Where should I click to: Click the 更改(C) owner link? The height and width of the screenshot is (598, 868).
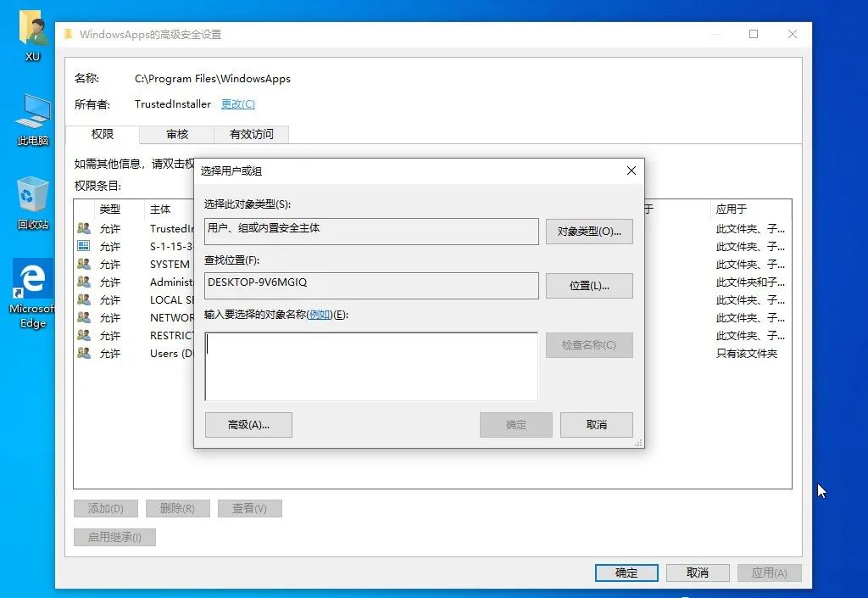tap(238, 104)
